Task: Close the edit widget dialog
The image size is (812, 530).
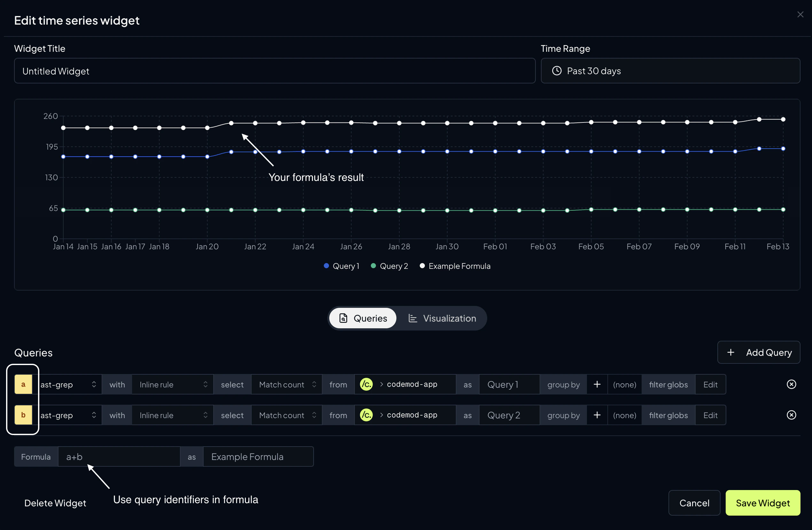Action: coord(800,14)
